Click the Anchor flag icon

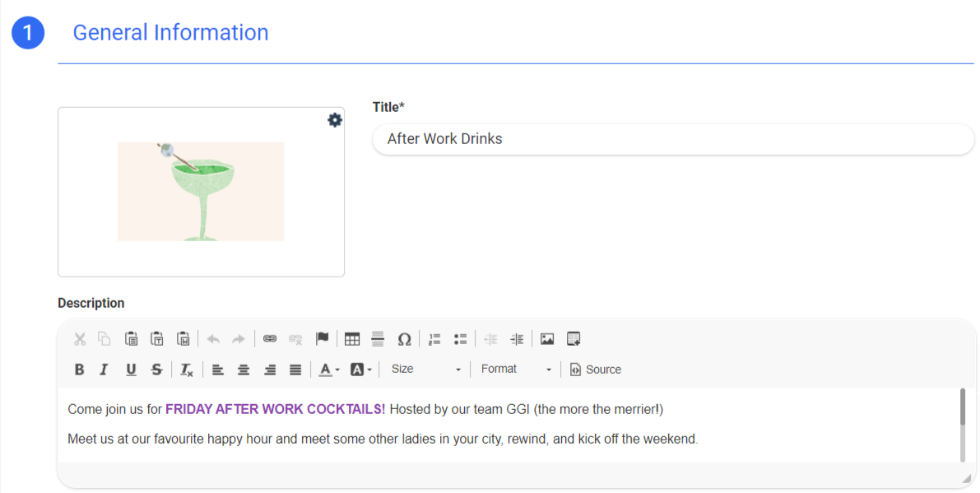[323, 339]
